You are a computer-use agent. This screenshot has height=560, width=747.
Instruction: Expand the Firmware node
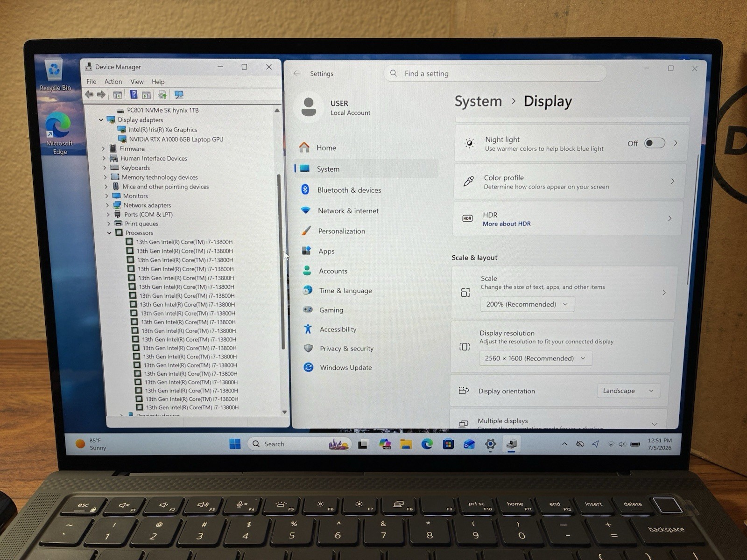(104, 149)
